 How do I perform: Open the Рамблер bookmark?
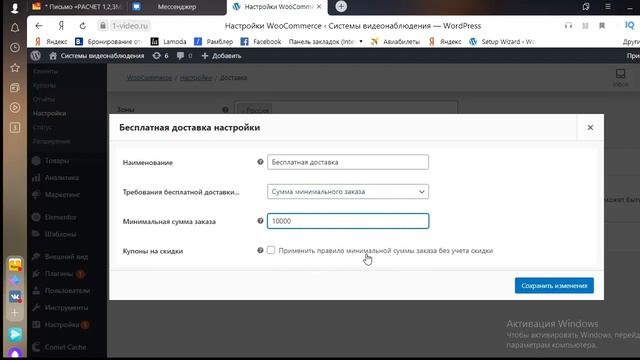(x=214, y=42)
